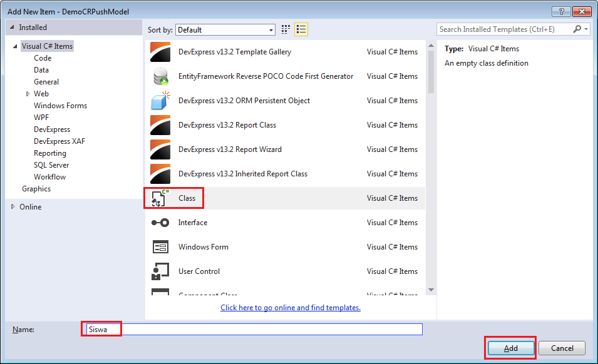Select DevExpress v13.2 Report Class label

(227, 125)
